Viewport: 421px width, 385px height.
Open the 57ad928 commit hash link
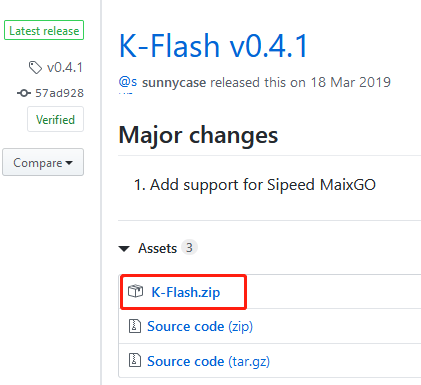[59, 93]
